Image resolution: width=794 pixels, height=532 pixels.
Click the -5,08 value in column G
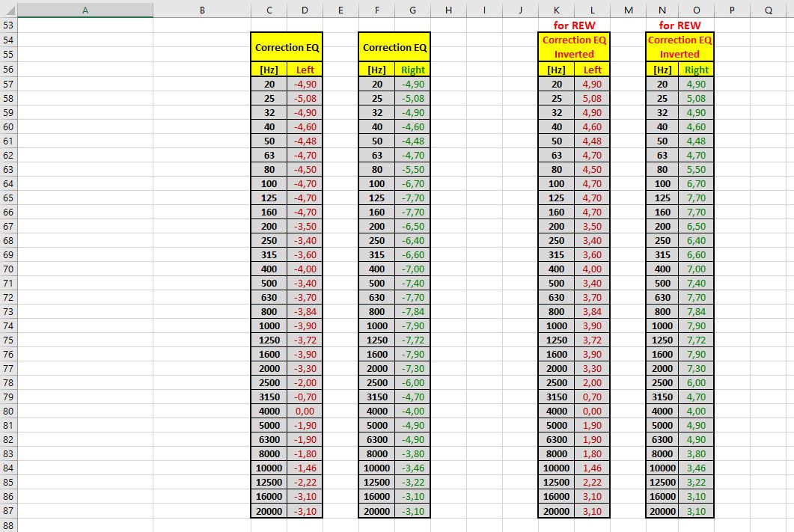tap(412, 98)
